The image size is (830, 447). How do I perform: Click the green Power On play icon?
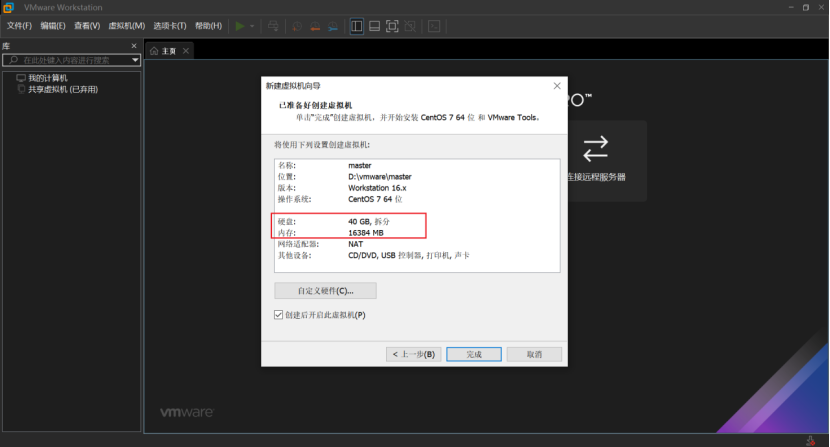click(240, 26)
